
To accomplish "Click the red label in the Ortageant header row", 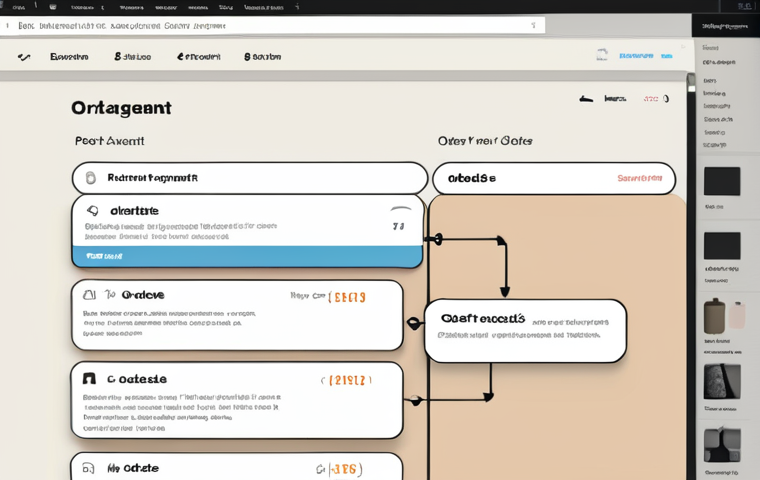I will coord(650,99).
